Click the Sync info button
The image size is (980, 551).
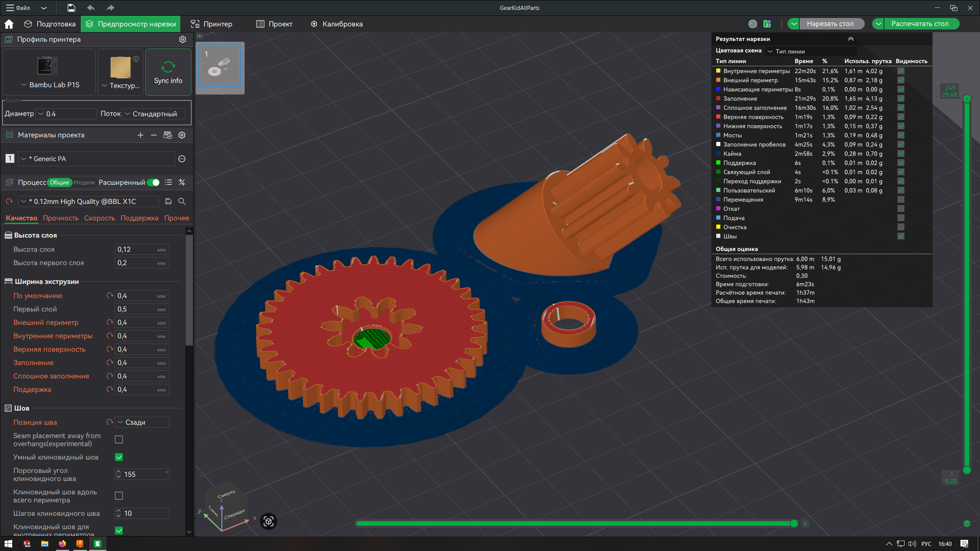click(168, 72)
